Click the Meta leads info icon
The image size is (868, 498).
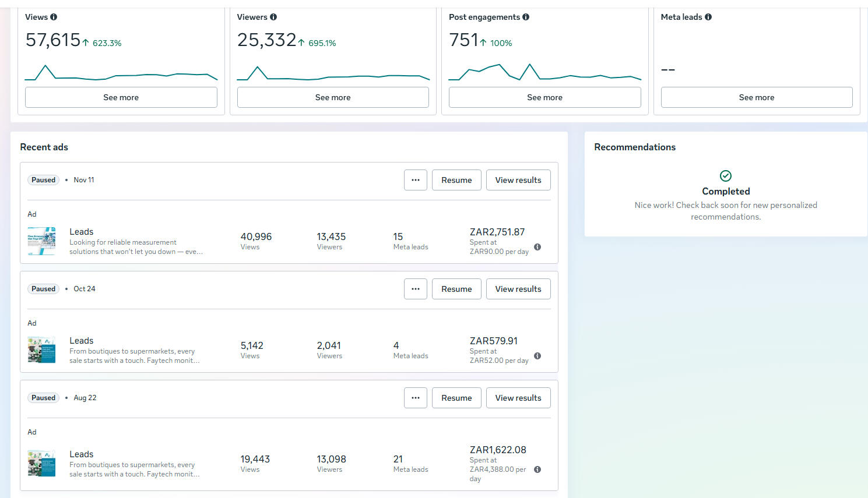708,17
